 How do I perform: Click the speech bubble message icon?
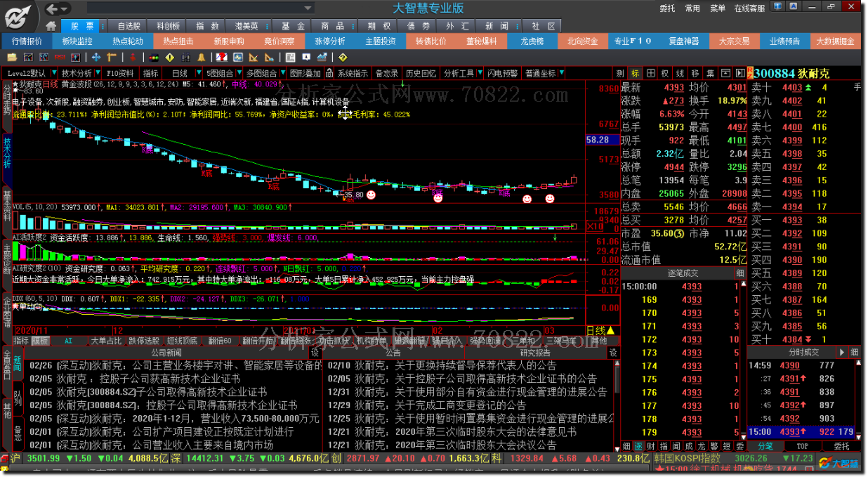pyautogui.click(x=305, y=57)
